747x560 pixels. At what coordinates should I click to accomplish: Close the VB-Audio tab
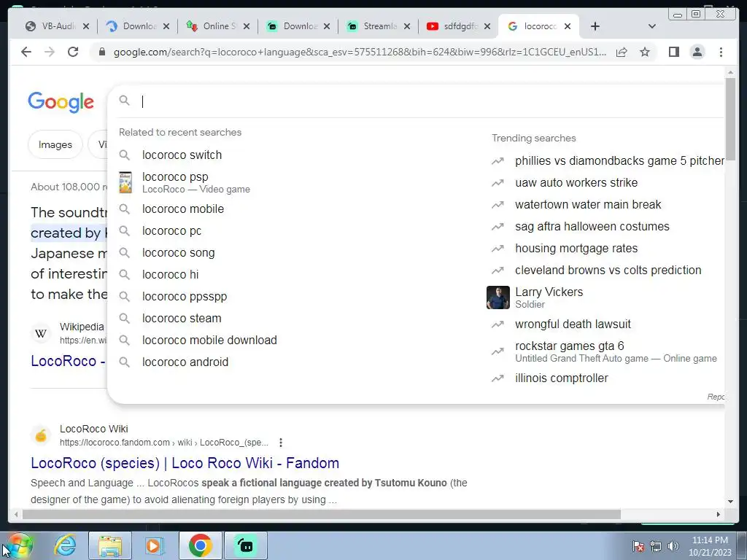click(86, 26)
